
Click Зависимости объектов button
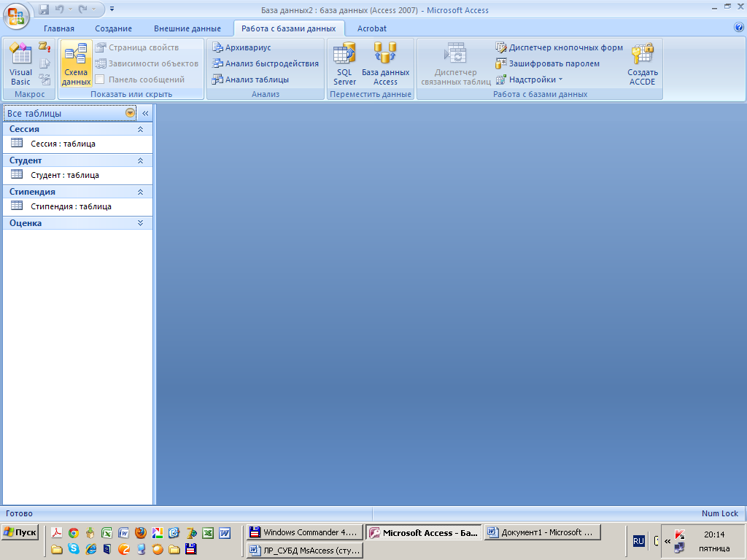pos(147,63)
